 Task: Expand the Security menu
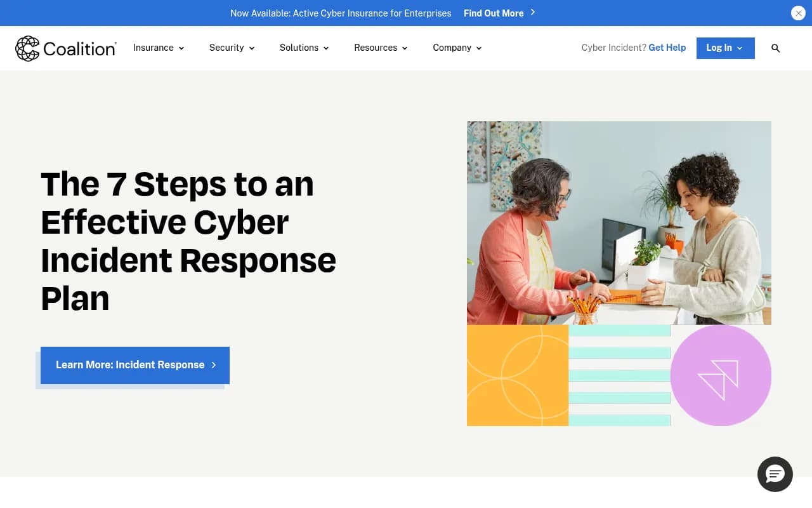(x=232, y=48)
